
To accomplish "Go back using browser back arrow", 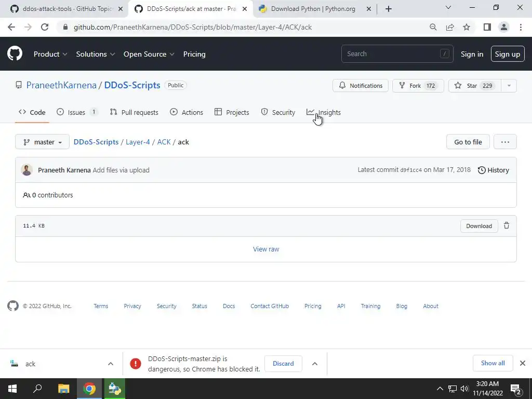I will pyautogui.click(x=11, y=27).
